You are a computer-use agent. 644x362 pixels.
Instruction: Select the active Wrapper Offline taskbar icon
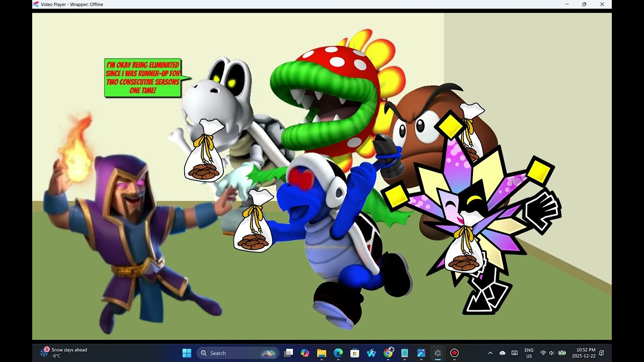[438, 353]
